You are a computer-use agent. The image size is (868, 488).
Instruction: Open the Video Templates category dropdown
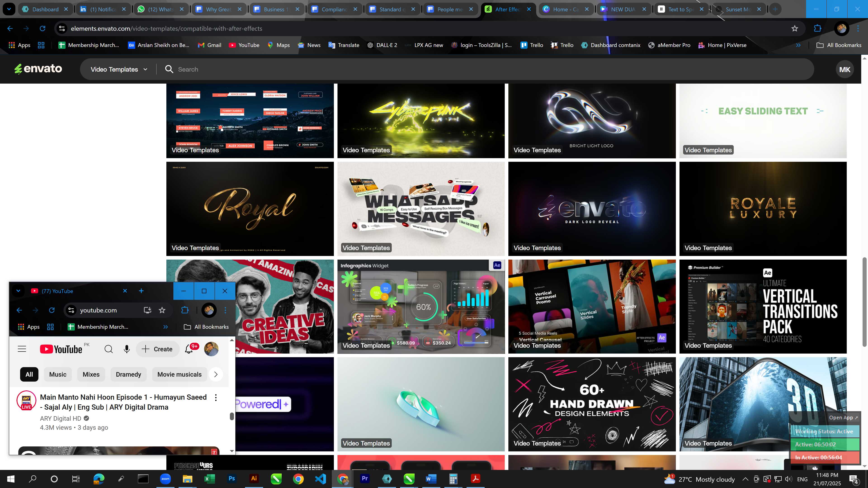click(x=119, y=69)
